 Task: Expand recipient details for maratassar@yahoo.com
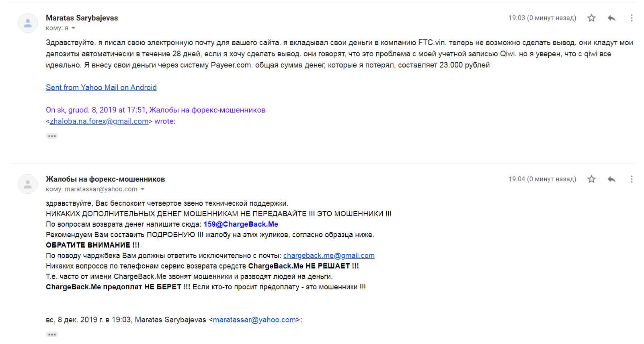[142, 189]
